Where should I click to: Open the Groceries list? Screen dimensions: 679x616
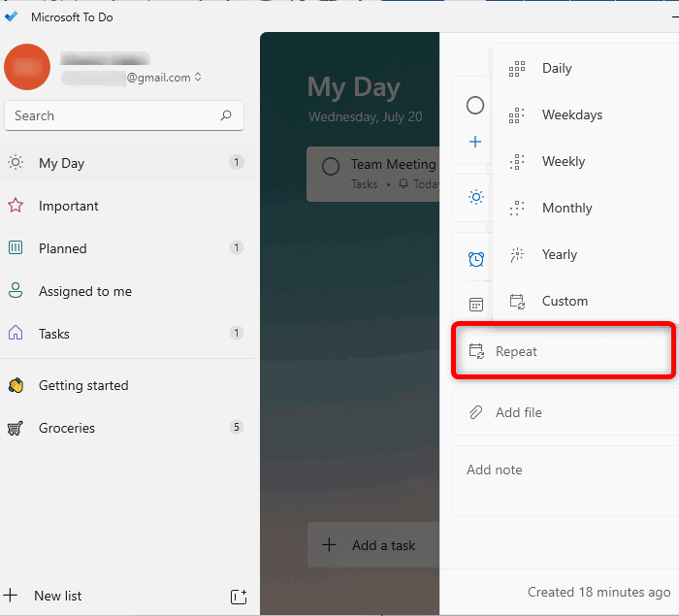pyautogui.click(x=127, y=428)
